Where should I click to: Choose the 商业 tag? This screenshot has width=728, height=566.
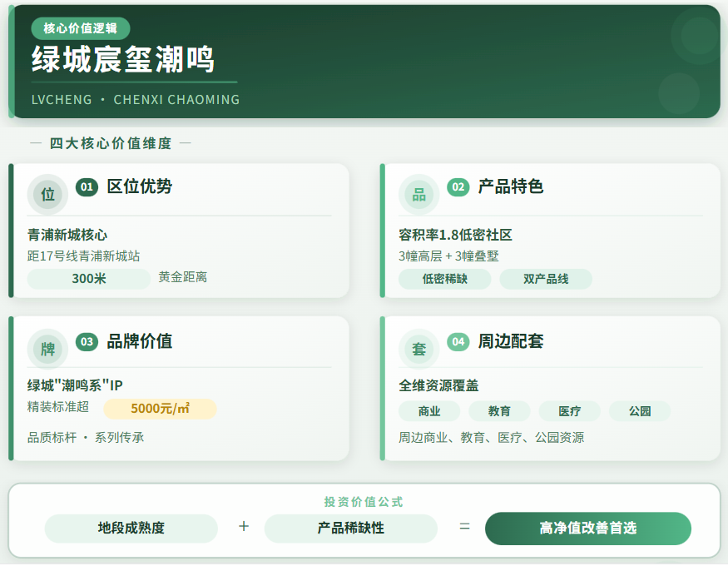[429, 411]
